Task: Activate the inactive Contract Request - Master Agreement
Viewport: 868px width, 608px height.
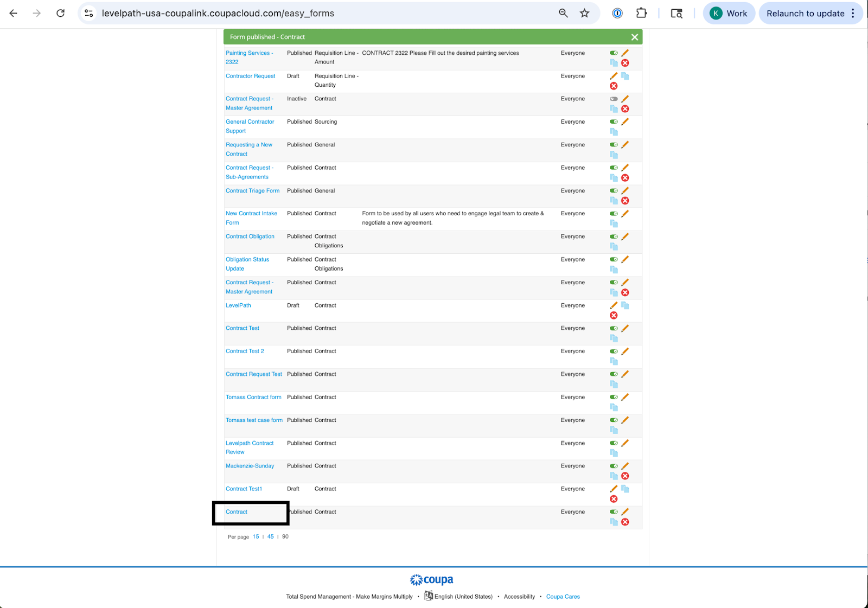Action: point(614,99)
